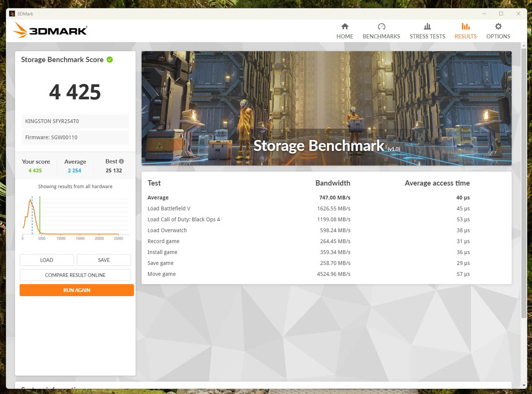This screenshot has width=532, height=394.
Task: Click the Load Overwatch row
Action: [x=309, y=230]
